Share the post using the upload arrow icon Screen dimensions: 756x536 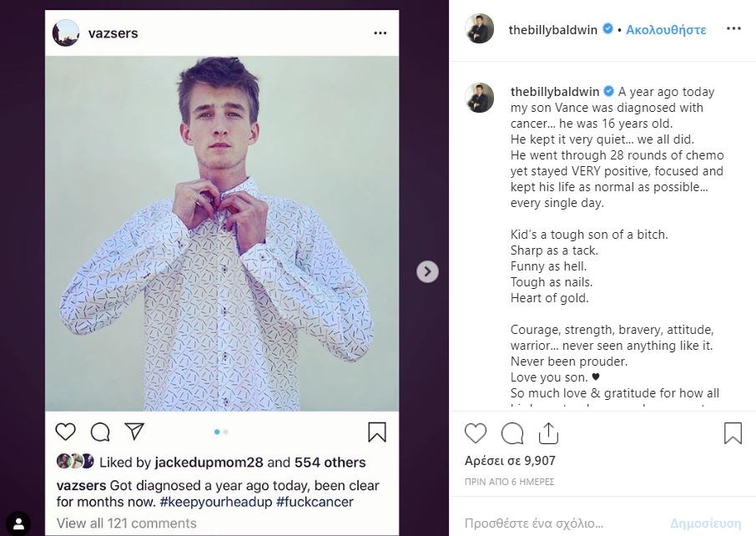[x=548, y=433]
